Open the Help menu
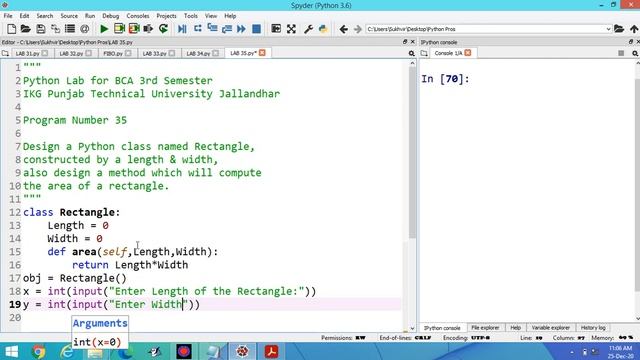This screenshot has width=640, height=360. click(230, 16)
